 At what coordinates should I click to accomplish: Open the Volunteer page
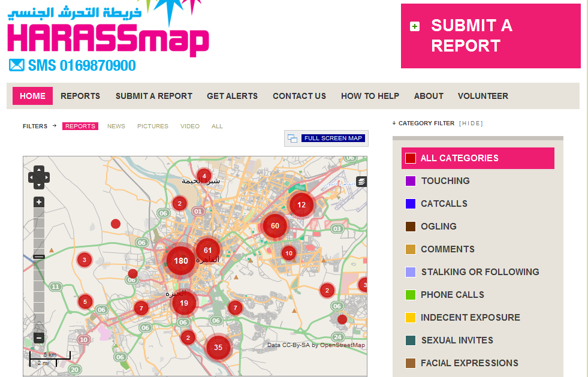point(483,96)
